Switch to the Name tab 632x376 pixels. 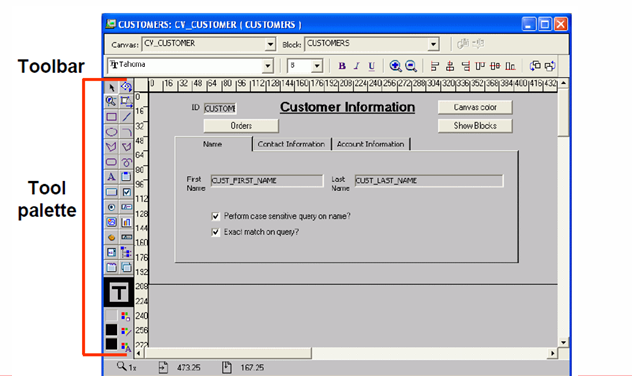213,144
